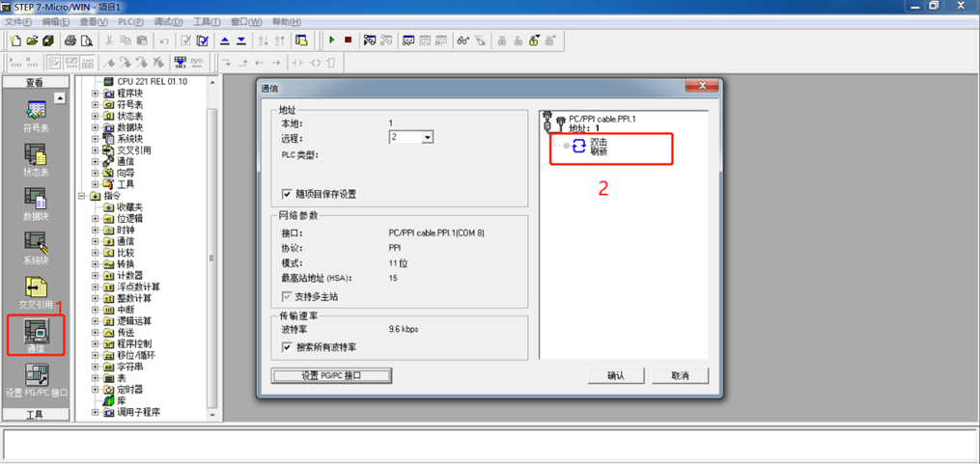The height and width of the screenshot is (464, 980).
Task: Click the green RUN mode icon
Action: tap(332, 40)
